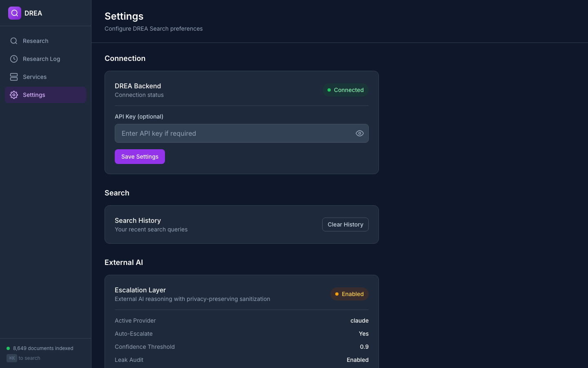Toggle the DREA Backend Connected badge

pos(345,90)
